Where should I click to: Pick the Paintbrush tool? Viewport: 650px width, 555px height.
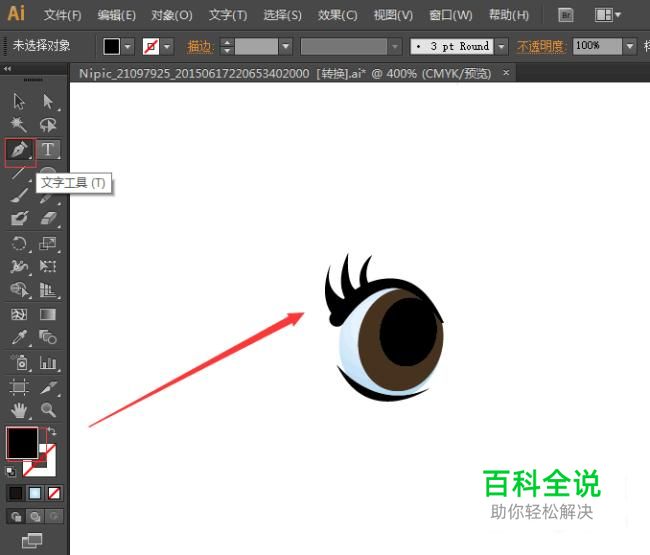click(x=19, y=195)
